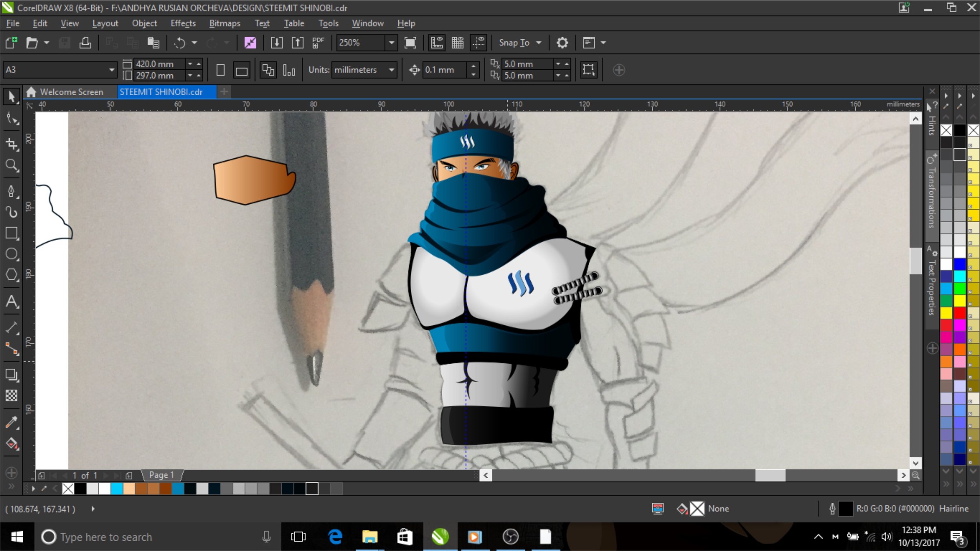Click the Publish to PDF icon
980x551 pixels.
click(318, 42)
